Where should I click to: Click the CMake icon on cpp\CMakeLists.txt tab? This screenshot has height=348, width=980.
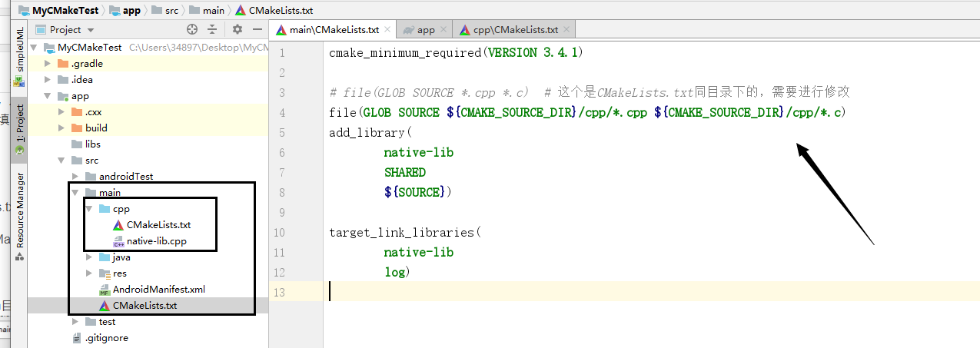464,30
